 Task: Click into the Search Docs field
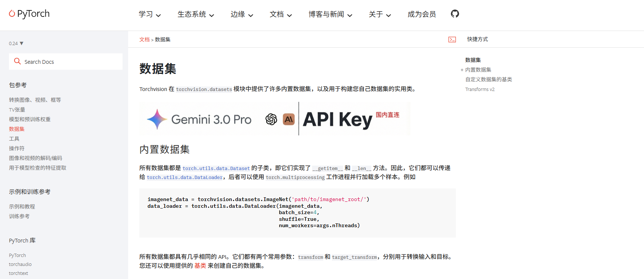pyautogui.click(x=71, y=62)
